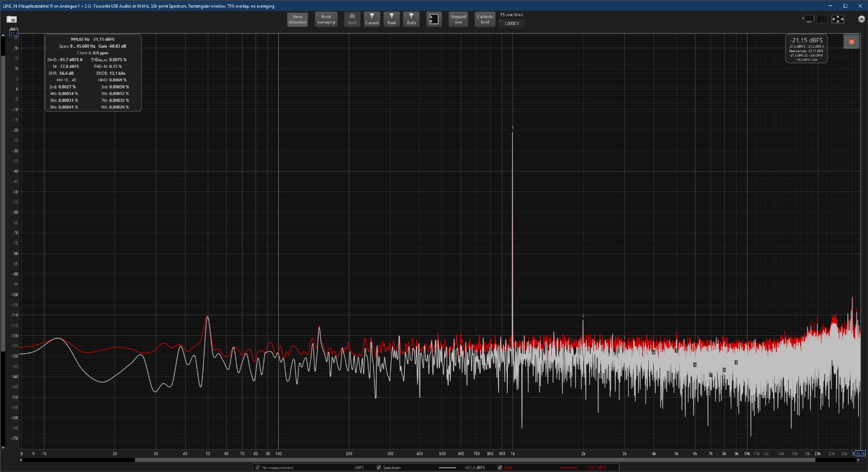Viewport: 868px width, 472px height.
Task: Click SNR 56,6 dB value
Action: pos(66,73)
